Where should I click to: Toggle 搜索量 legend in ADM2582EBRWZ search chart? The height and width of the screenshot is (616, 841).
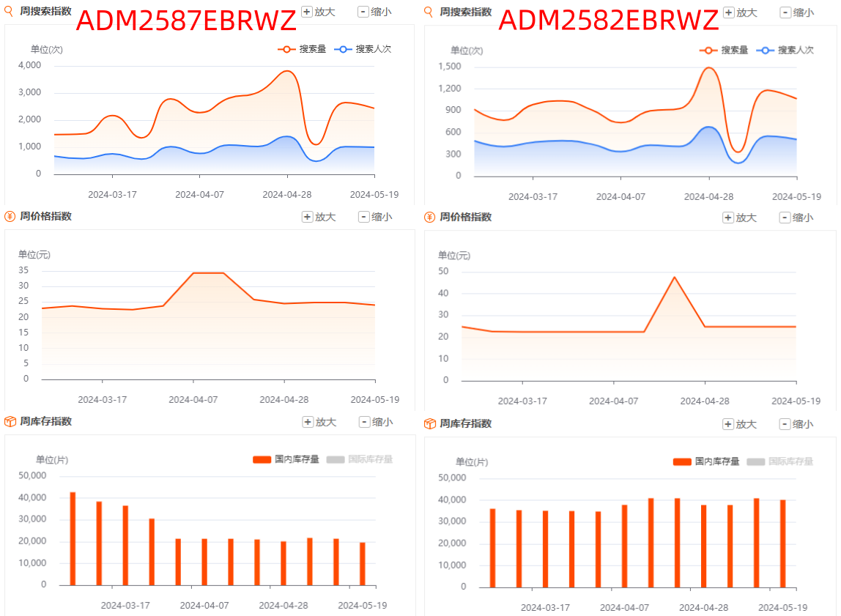(724, 50)
